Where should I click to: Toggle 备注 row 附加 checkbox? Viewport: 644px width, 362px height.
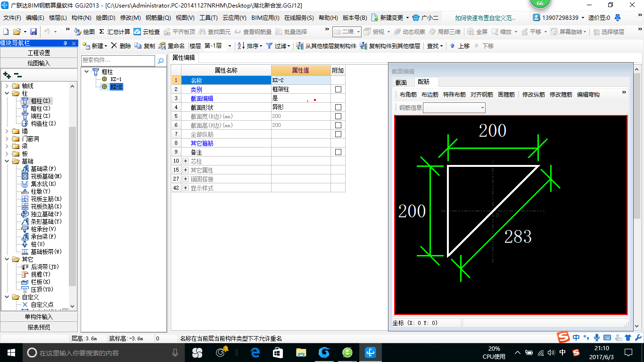338,152
